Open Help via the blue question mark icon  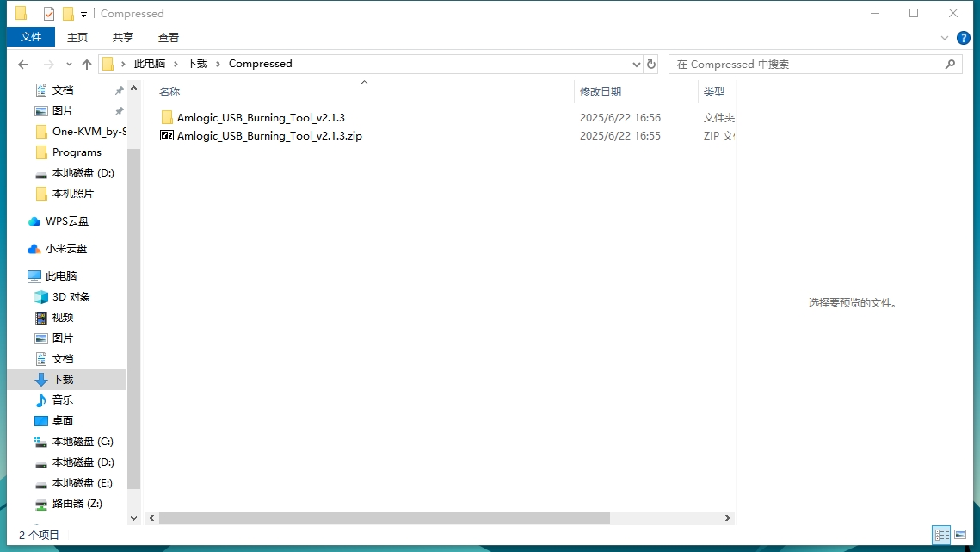[x=963, y=38]
